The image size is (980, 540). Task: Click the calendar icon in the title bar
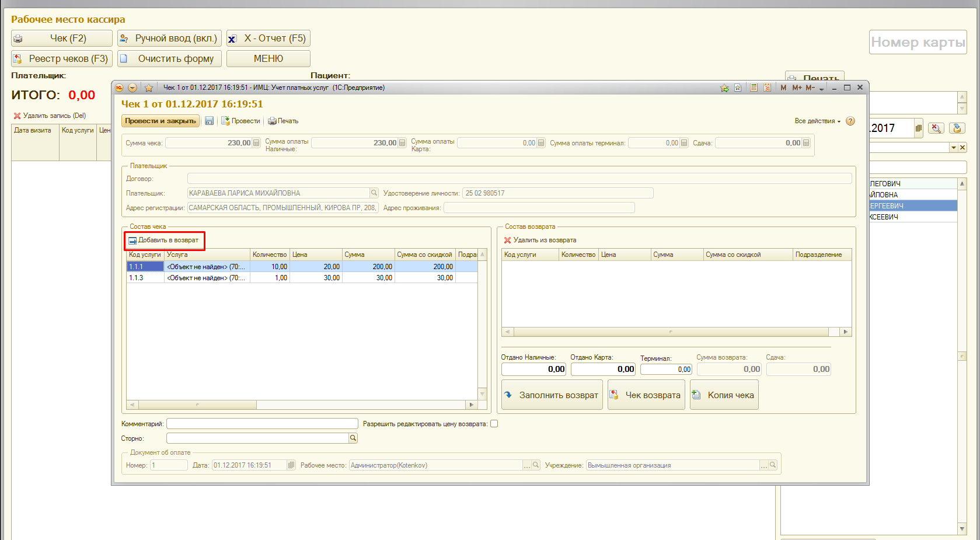767,88
